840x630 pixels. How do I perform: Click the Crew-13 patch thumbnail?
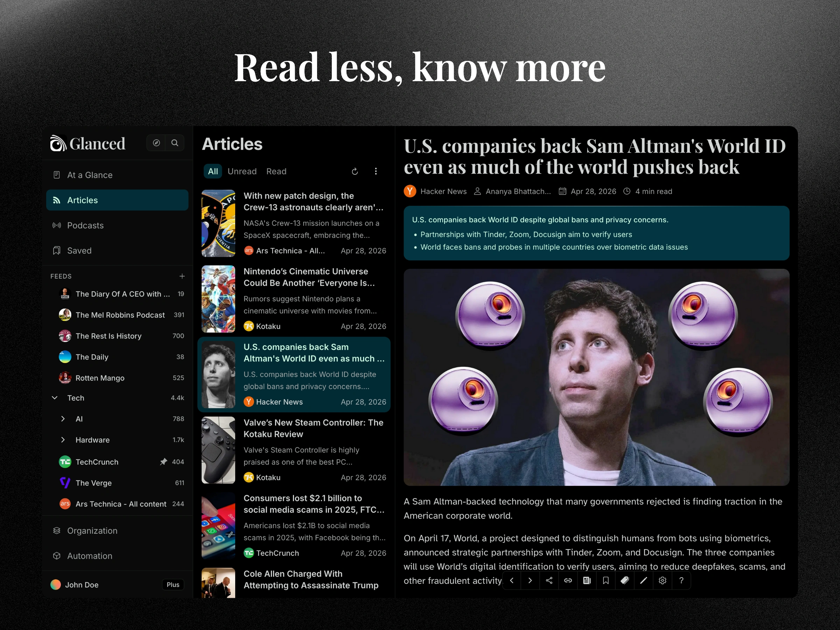coord(218,223)
